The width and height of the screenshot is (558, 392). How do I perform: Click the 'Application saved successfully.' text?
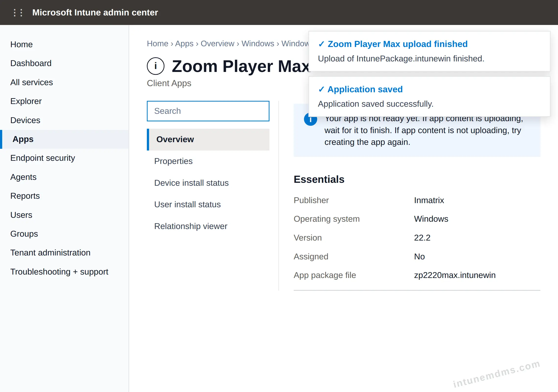pyautogui.click(x=376, y=104)
